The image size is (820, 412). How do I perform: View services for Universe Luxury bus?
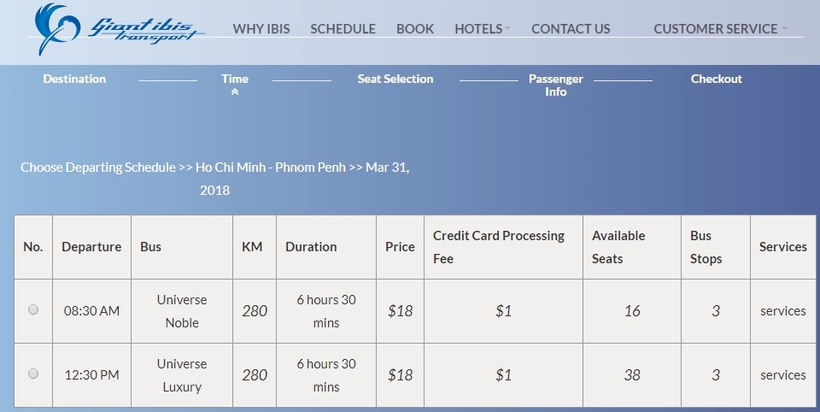point(783,375)
